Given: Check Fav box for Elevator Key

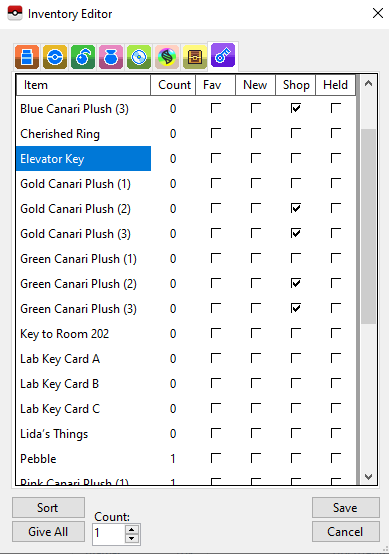Looking at the screenshot, I should tap(216, 158).
